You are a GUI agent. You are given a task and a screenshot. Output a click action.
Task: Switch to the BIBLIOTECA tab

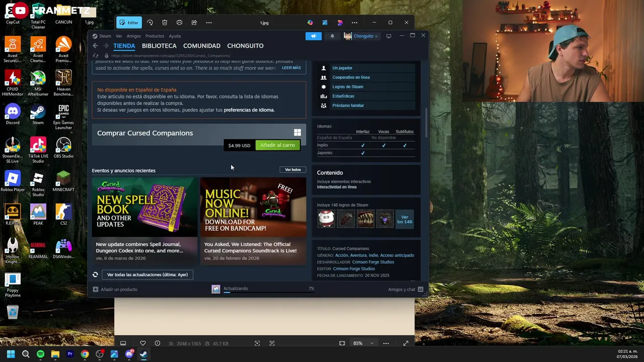(159, 46)
